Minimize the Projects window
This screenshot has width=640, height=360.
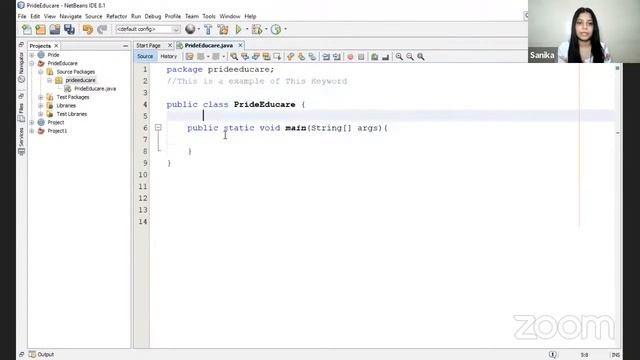click(125, 46)
